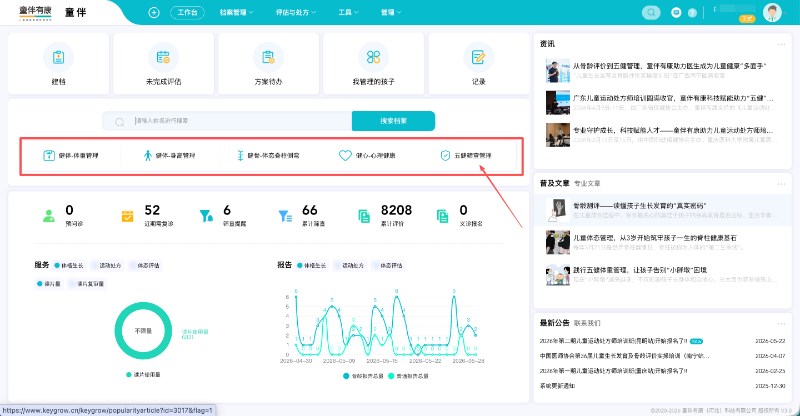The height and width of the screenshot is (416, 800).
Task: Click the document icon beside 义诊报名
Action: [x=443, y=216]
